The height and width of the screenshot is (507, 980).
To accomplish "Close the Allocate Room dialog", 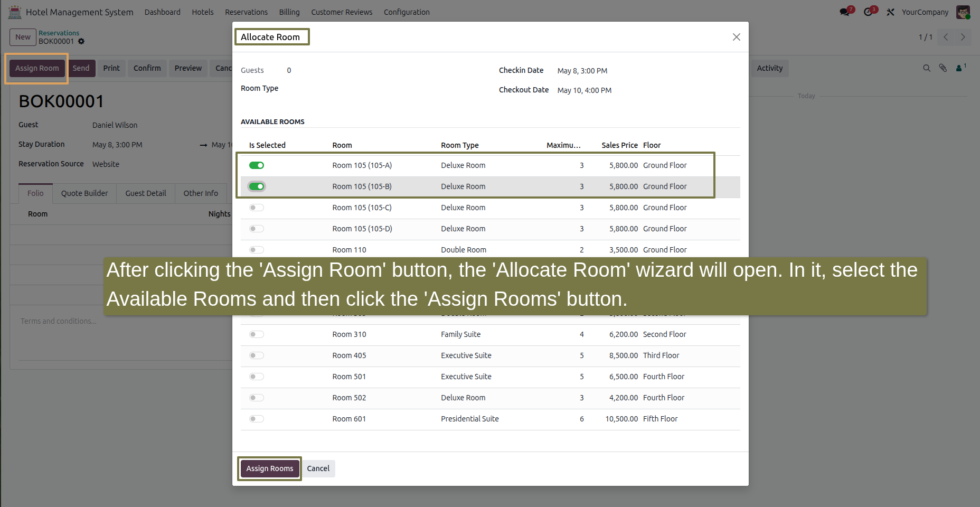I will (736, 37).
